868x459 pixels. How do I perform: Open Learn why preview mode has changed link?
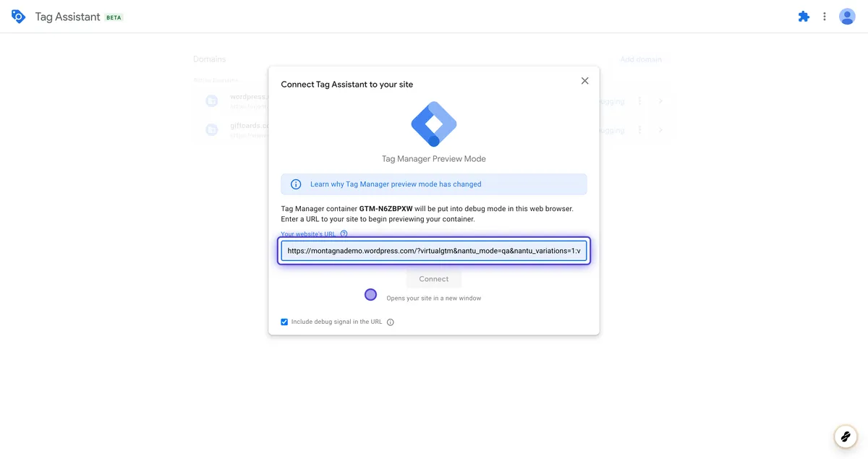point(396,184)
